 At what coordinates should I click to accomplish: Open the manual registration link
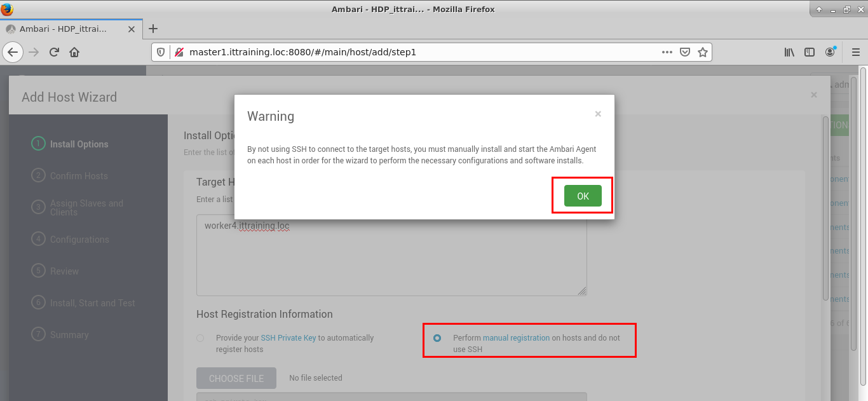(516, 338)
